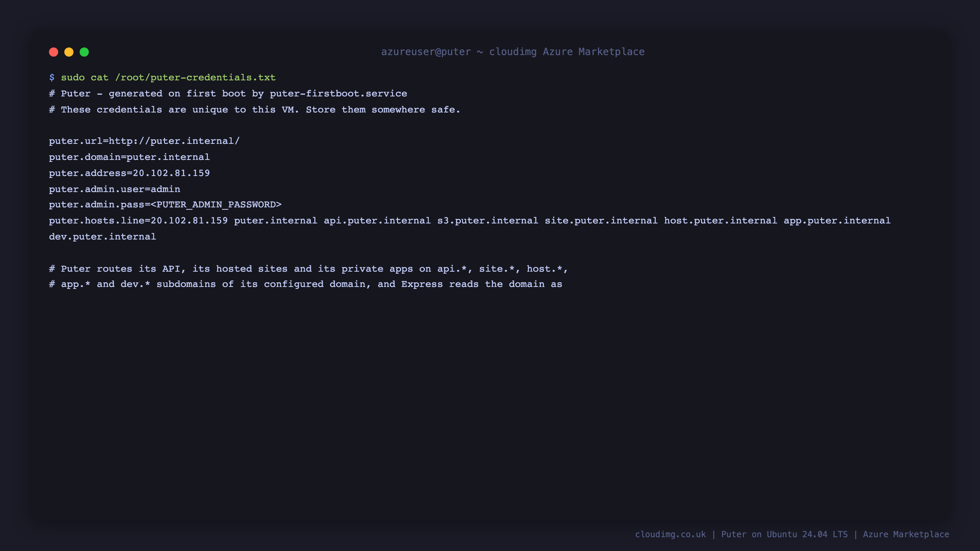This screenshot has width=980, height=551.
Task: Click the comment 'Puter routes its API' line
Action: click(x=309, y=269)
